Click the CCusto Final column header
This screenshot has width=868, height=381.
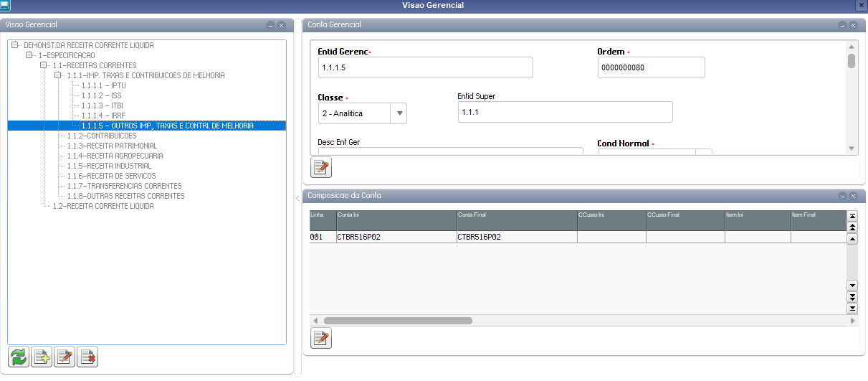point(685,220)
